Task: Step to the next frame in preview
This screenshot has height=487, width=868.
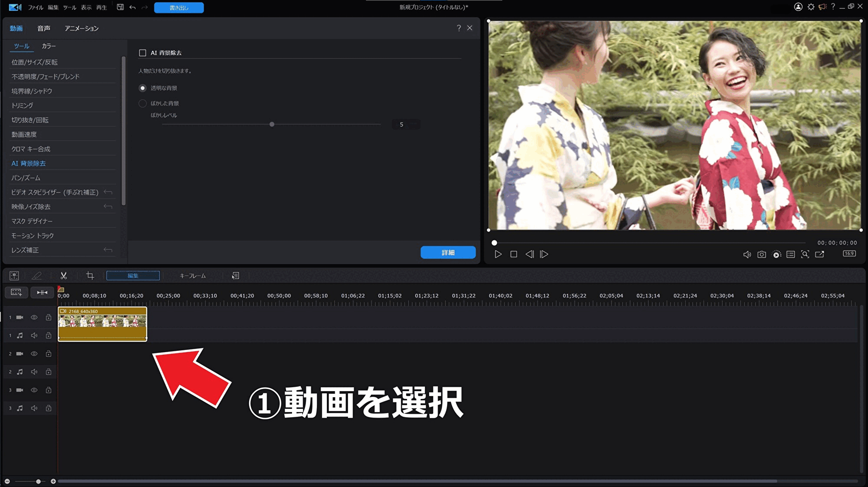Action: pos(544,255)
